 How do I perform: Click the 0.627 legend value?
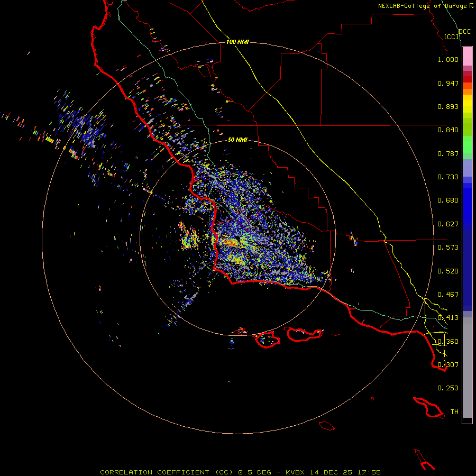click(x=448, y=224)
